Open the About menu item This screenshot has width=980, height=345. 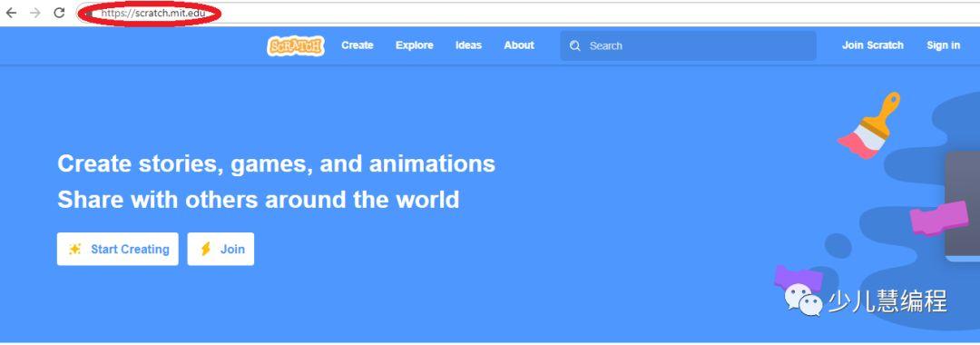tap(519, 45)
